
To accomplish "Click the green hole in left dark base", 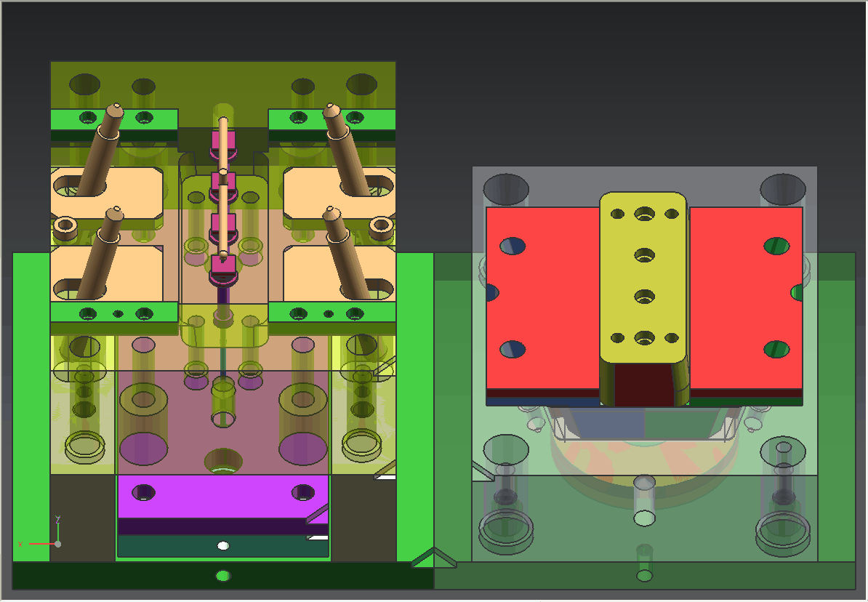I will 223,576.
